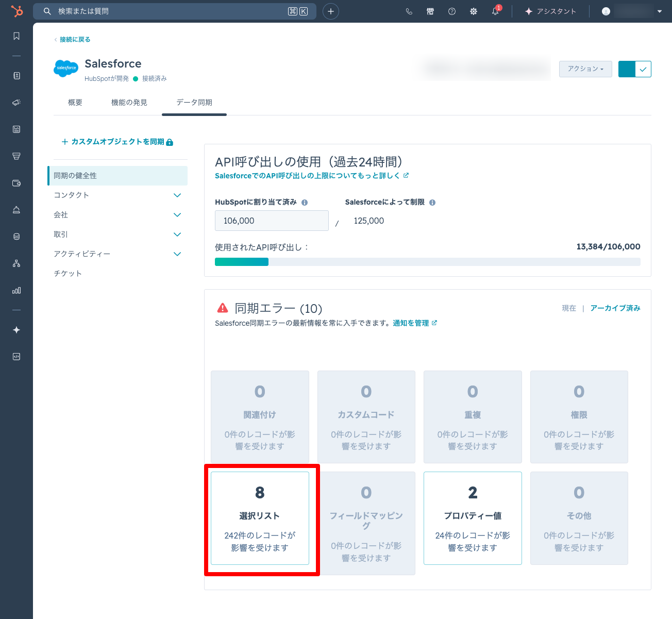Viewport: 672px width, 619px height.
Task: Open the help question mark icon
Action: [452, 11]
